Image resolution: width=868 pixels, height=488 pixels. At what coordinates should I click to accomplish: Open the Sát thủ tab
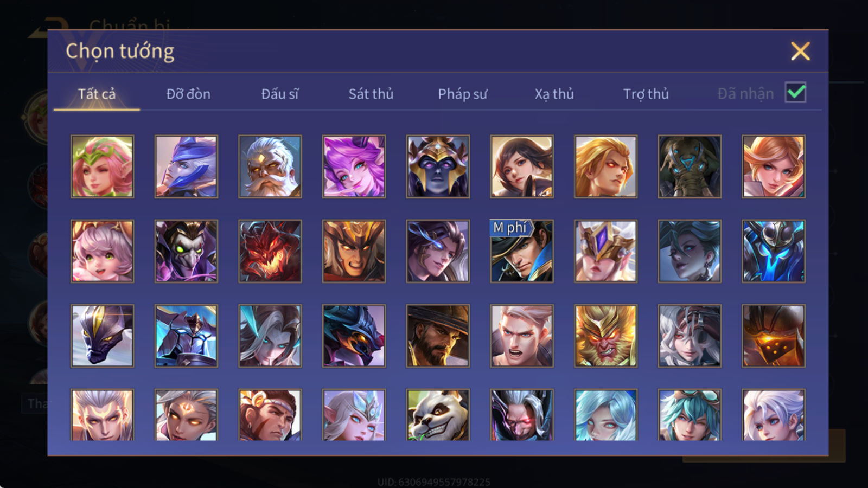click(371, 94)
